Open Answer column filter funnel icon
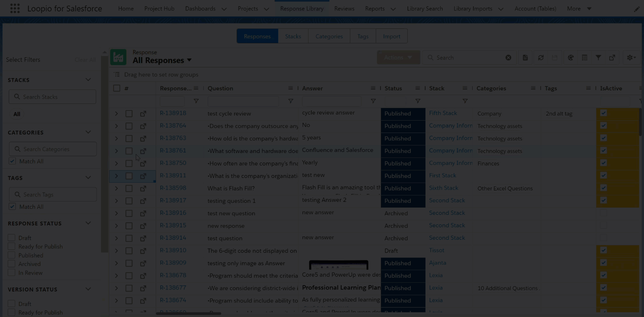The image size is (644, 317). [x=373, y=101]
